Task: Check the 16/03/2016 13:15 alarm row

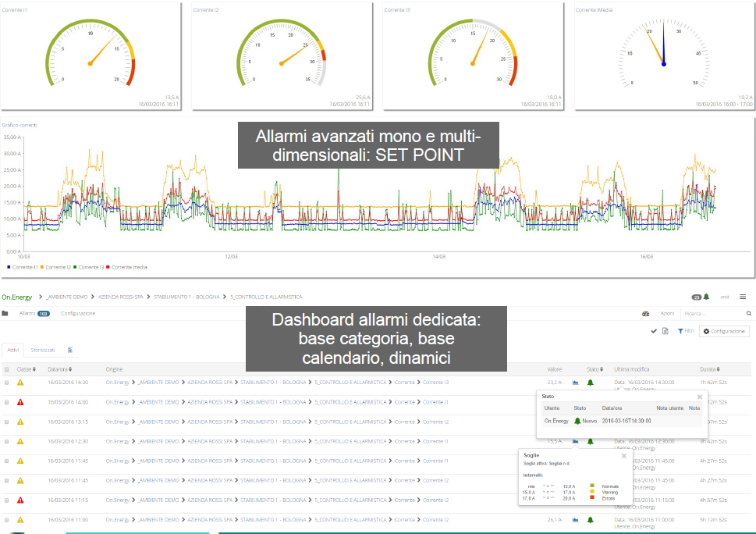Action: (x=7, y=422)
